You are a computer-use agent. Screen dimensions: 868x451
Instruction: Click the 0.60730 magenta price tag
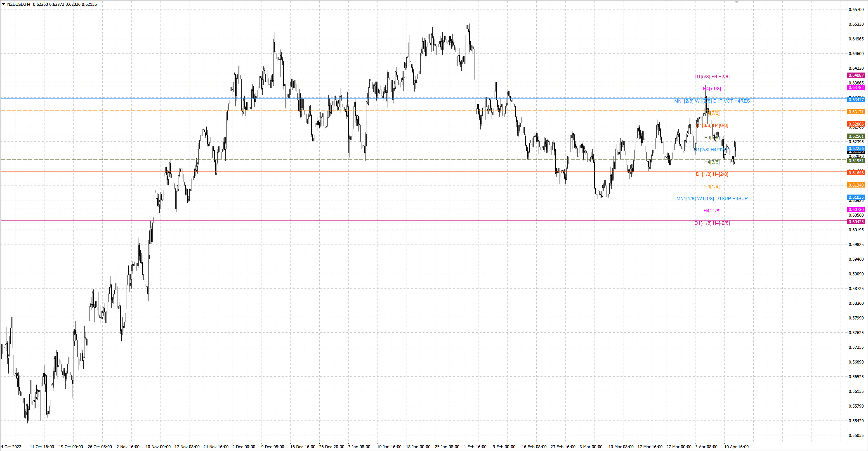856,209
